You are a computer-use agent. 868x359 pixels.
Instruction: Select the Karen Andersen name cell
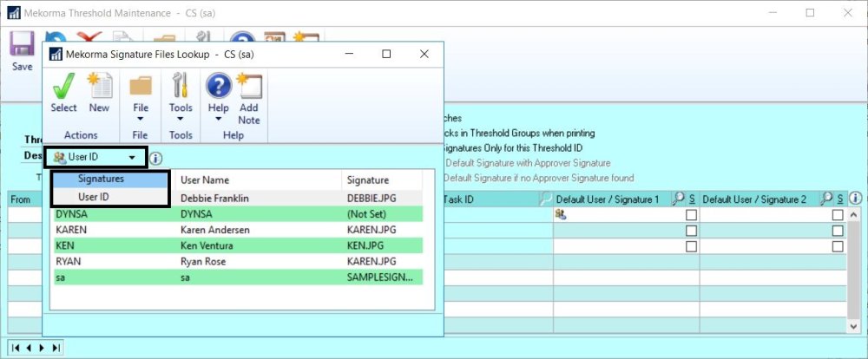pos(214,230)
